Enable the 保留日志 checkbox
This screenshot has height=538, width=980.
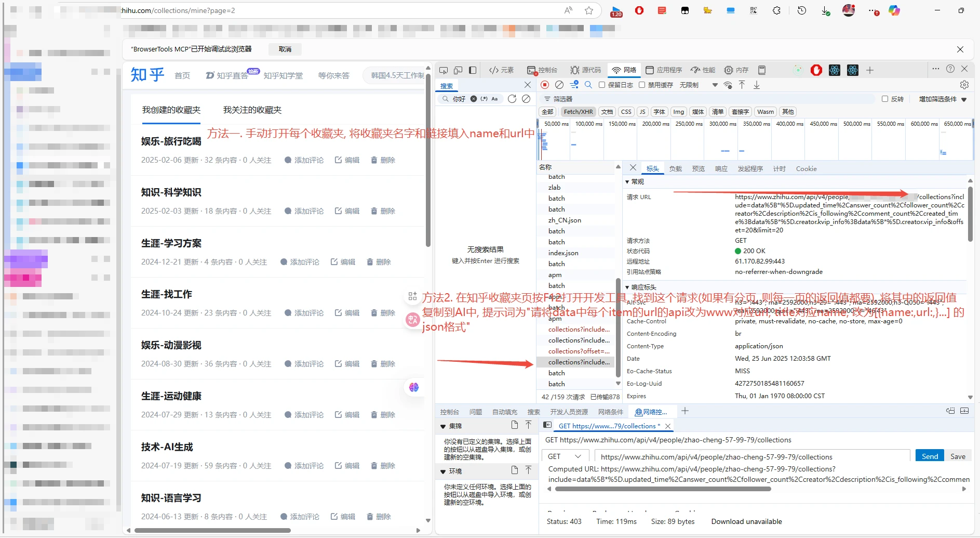pyautogui.click(x=602, y=85)
